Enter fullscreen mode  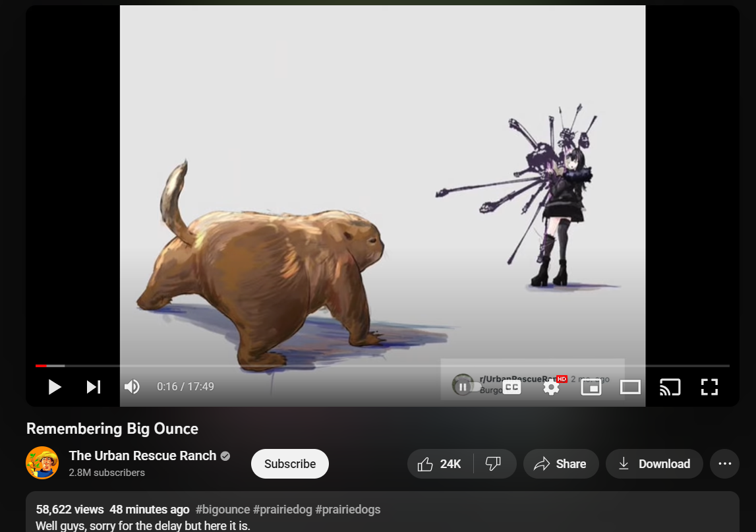click(709, 387)
